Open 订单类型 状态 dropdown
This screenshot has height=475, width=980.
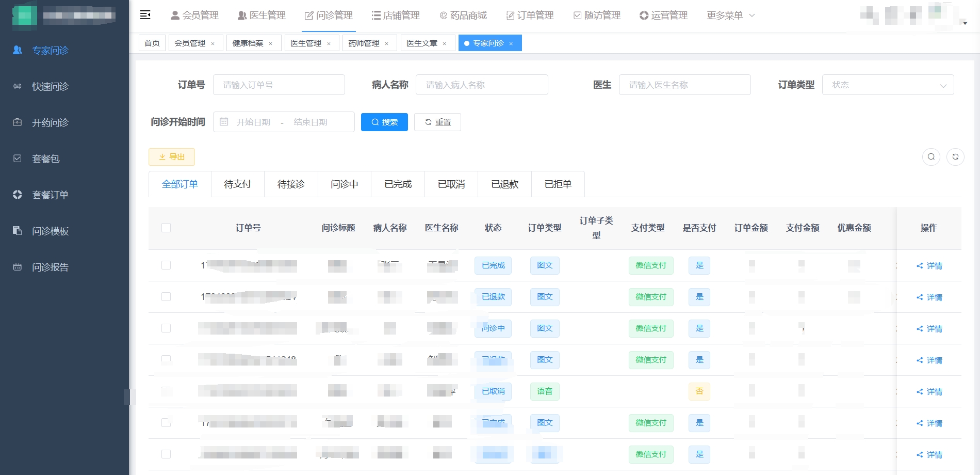click(x=888, y=85)
